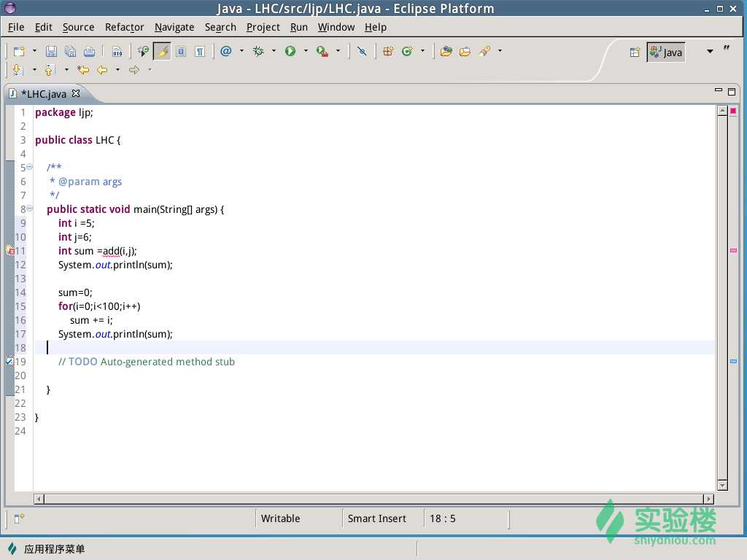Maximize the editor area
747x560 pixels.
(x=732, y=91)
